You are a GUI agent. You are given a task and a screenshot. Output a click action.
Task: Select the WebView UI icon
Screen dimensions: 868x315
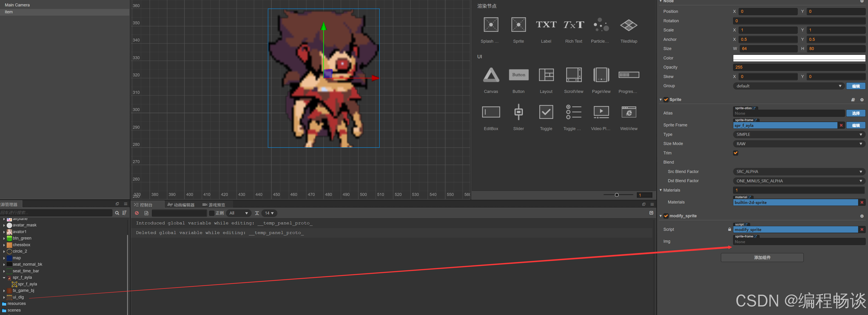point(629,112)
